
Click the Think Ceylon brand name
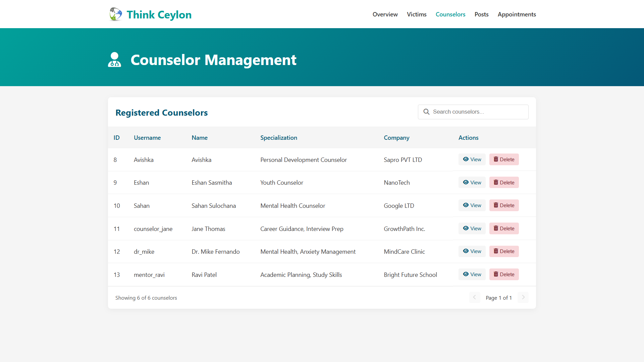pos(159,15)
